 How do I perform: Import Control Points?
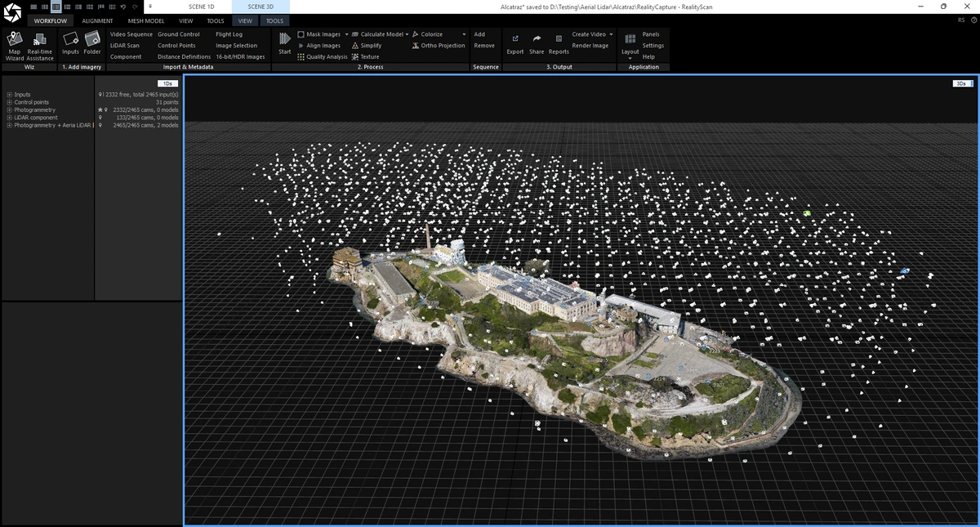(176, 46)
